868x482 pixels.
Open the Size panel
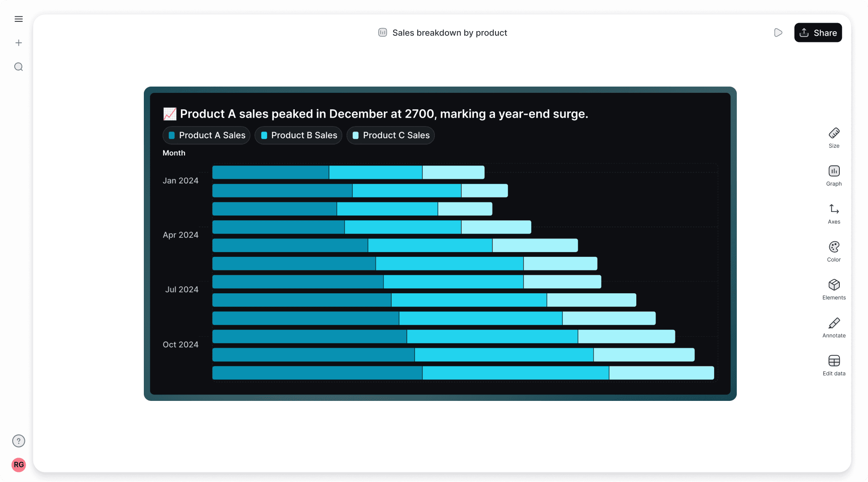(834, 137)
